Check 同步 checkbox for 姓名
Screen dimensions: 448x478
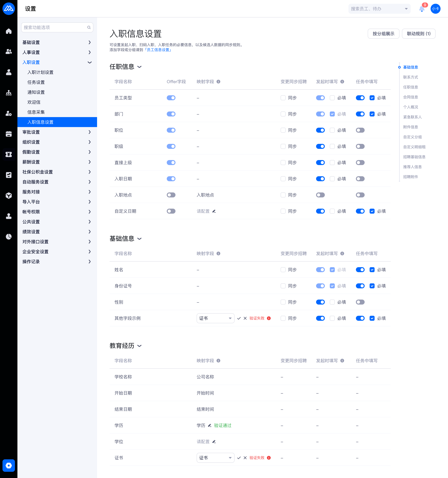[283, 270]
